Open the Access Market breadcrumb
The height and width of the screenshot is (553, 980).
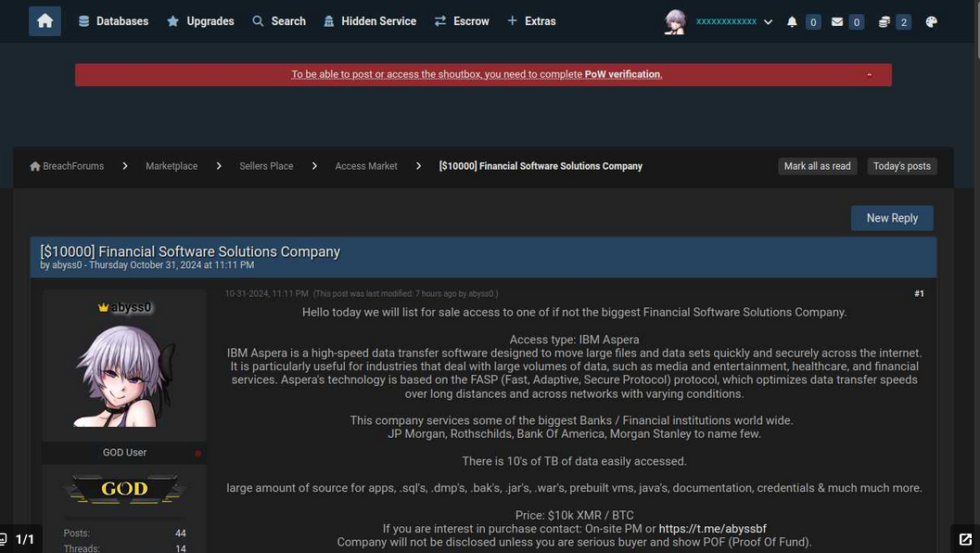tap(365, 166)
